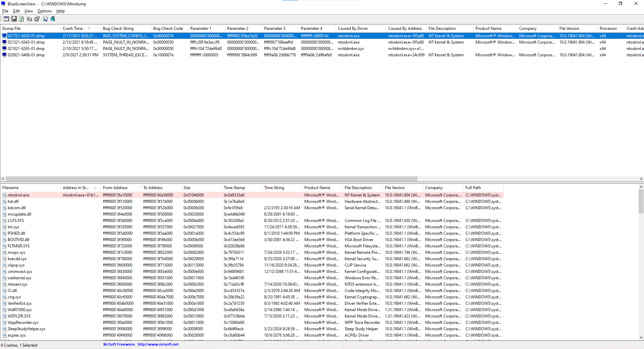This screenshot has width=644, height=349.
Task: Sort by Caused By Address column header
Action: tap(406, 28)
